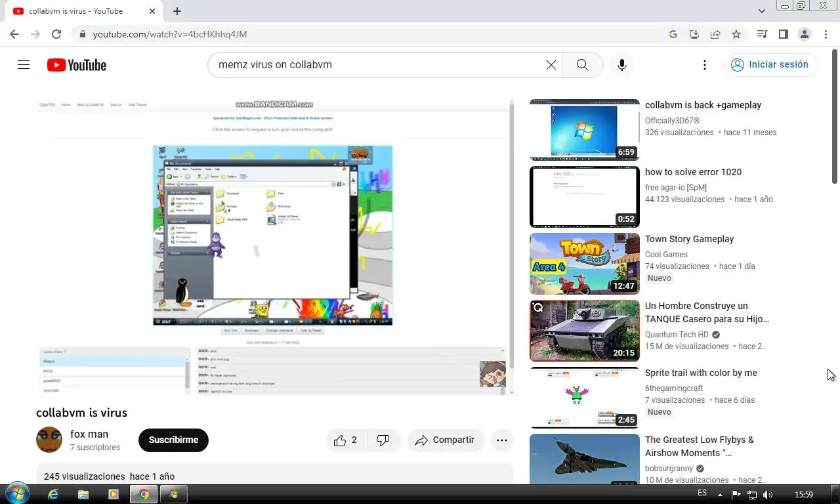The height and width of the screenshot is (504, 840).
Task: Open the YouTube hamburger guide menu
Action: [x=24, y=65]
